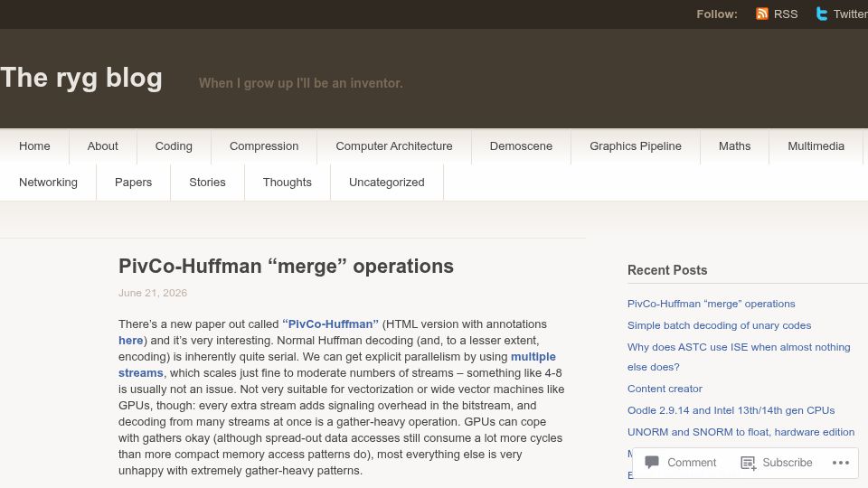This screenshot has width=868, height=488.
Task: Open the Graphics Pipeline category
Action: tap(636, 146)
